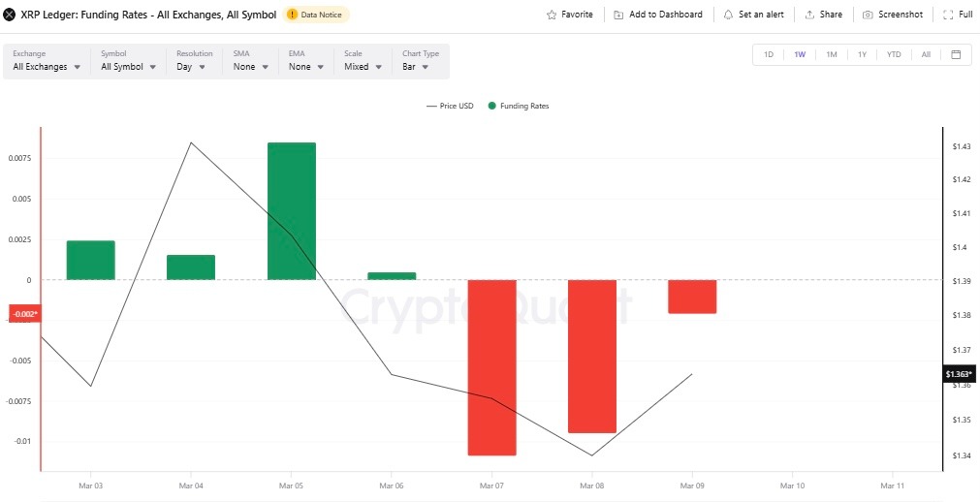This screenshot has height=502, width=980.
Task: Select the 1M time range tab
Action: pos(832,54)
